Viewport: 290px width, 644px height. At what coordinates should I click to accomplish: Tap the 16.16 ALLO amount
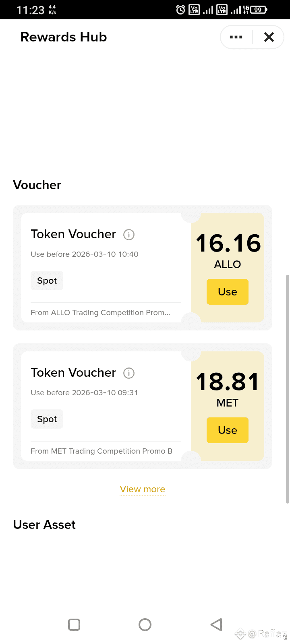pos(228,244)
